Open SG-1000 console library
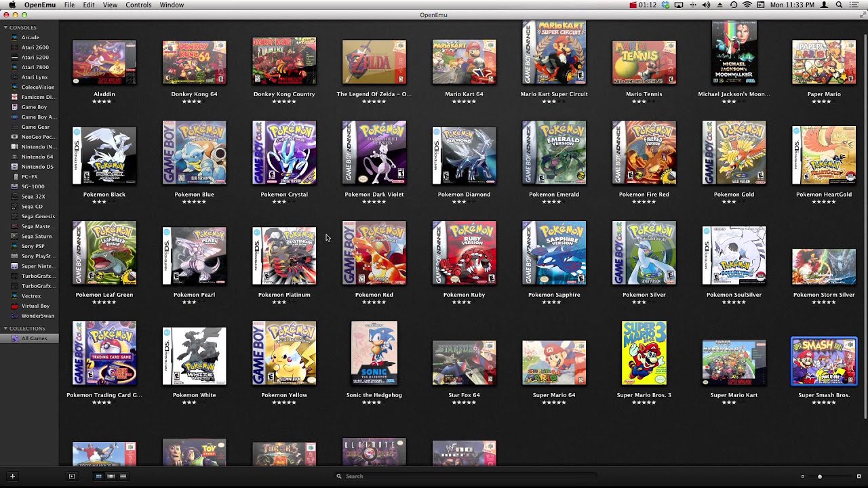Image resolution: width=868 pixels, height=488 pixels. [x=29, y=186]
